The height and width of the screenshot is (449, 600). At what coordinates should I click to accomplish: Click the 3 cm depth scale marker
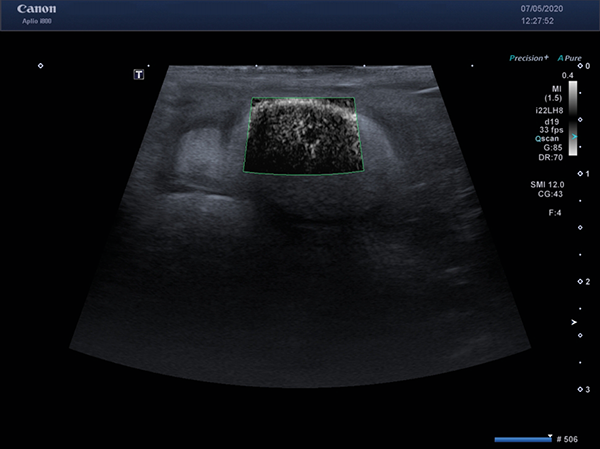584,390
